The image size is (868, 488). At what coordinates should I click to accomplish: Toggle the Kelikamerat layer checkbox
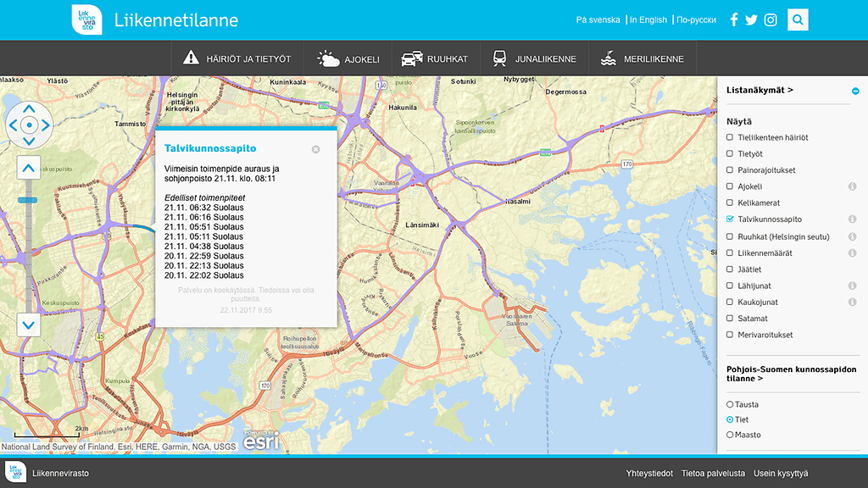pyautogui.click(x=730, y=203)
